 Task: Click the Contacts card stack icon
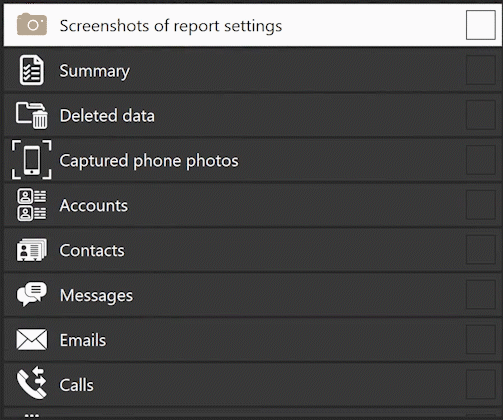(32, 249)
